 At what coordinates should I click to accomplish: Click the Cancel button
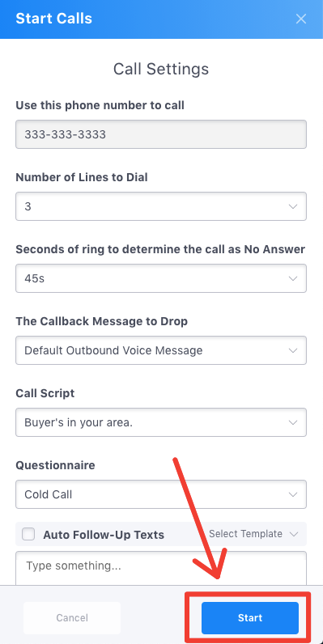coord(72,618)
